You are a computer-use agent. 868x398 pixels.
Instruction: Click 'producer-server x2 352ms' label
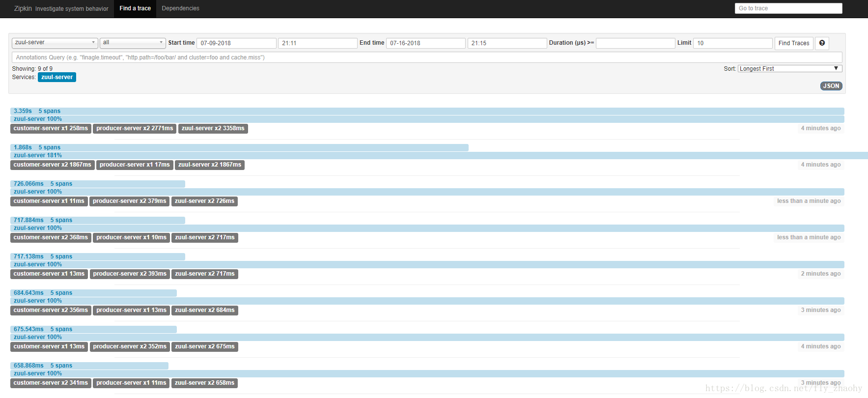130,347
